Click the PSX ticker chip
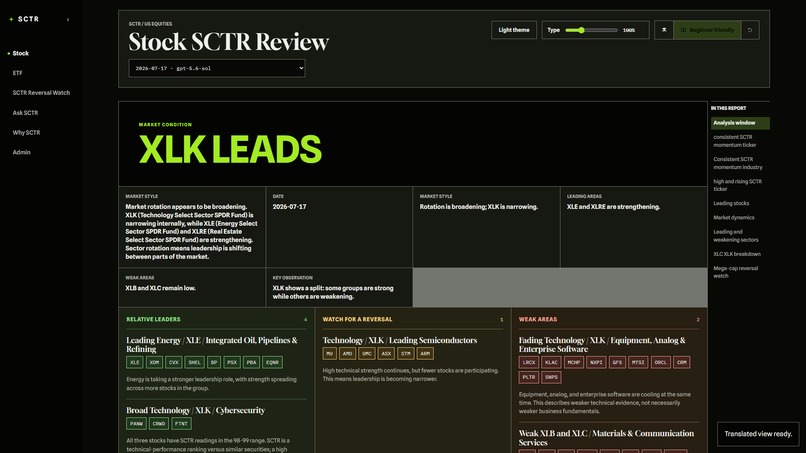Viewport: 806px width, 453px height. point(232,363)
